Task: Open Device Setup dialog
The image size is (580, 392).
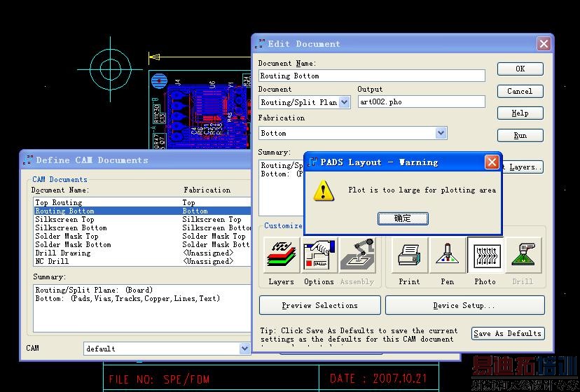Action: 465,305
